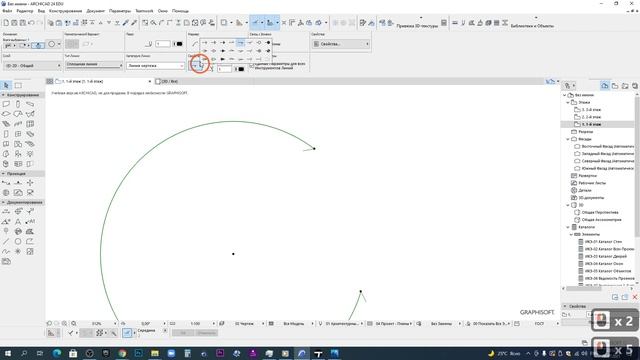
Task: Select the Curtain Wall tool
Action: coord(30,124)
